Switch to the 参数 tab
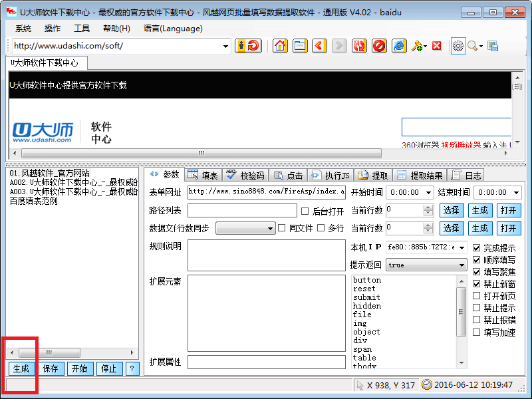 click(x=164, y=174)
